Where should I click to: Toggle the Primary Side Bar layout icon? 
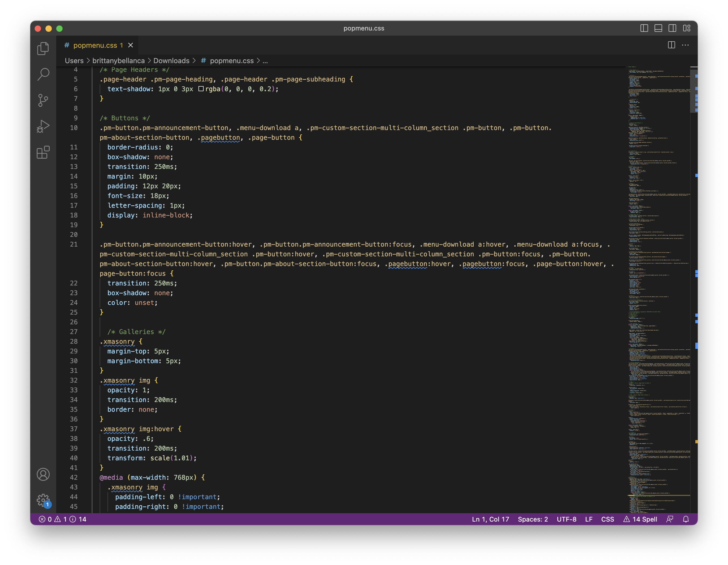pyautogui.click(x=644, y=28)
